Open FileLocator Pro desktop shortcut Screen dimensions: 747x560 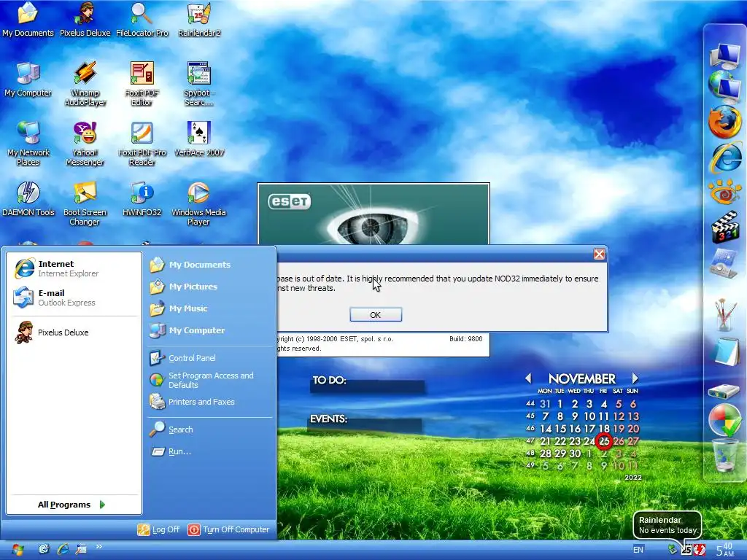pos(142,20)
